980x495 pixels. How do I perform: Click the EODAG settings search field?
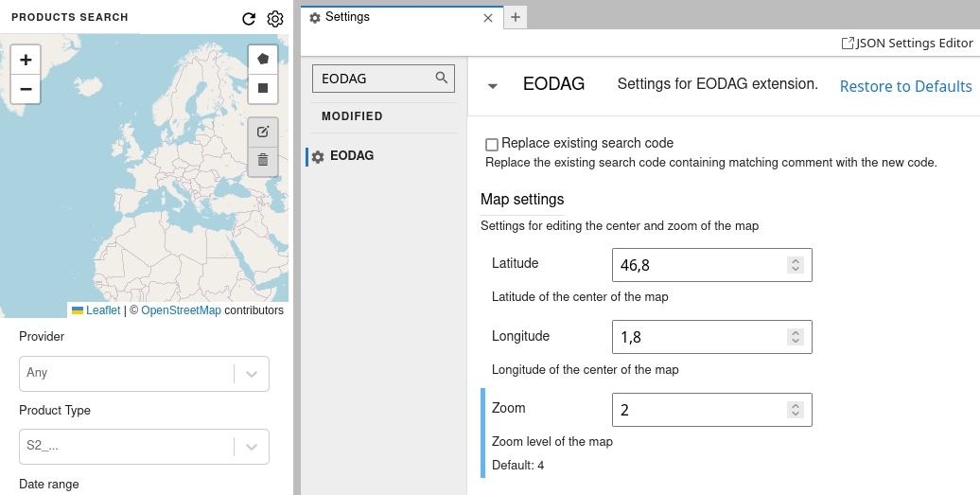[x=383, y=79]
